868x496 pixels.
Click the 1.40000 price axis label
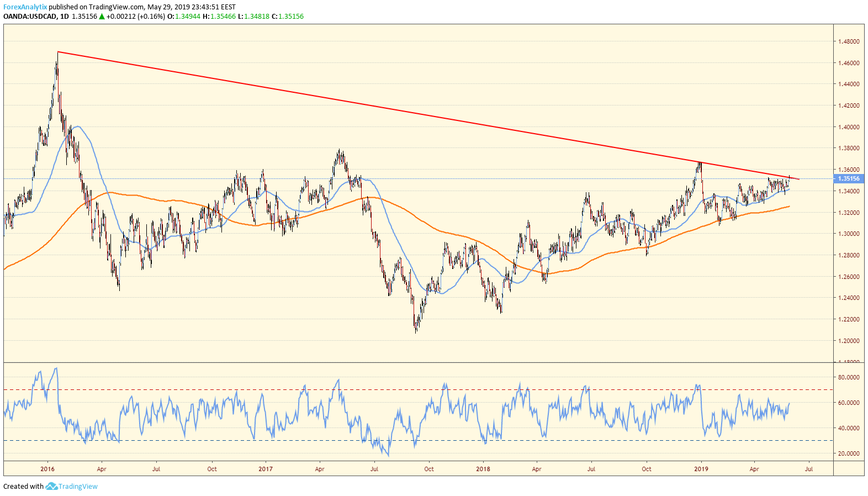848,127
